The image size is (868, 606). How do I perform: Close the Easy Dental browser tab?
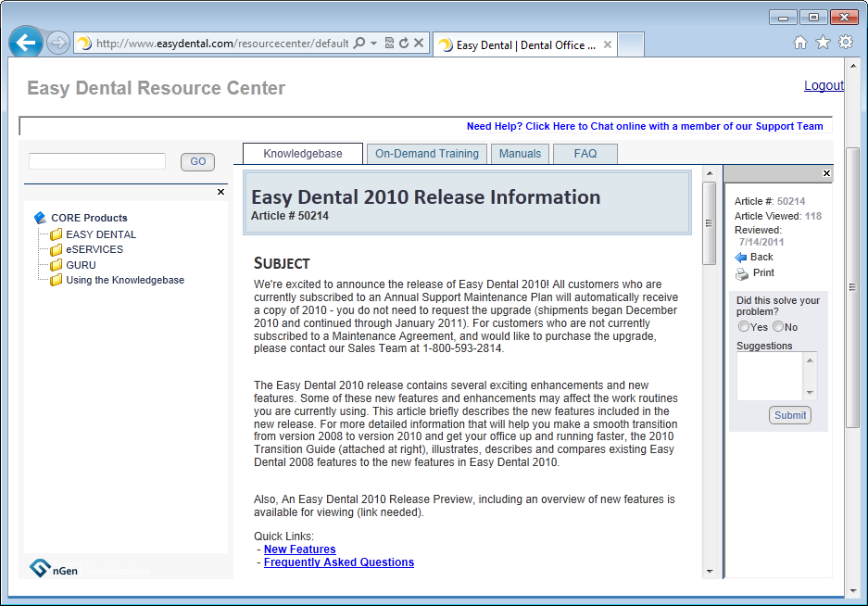click(x=608, y=44)
